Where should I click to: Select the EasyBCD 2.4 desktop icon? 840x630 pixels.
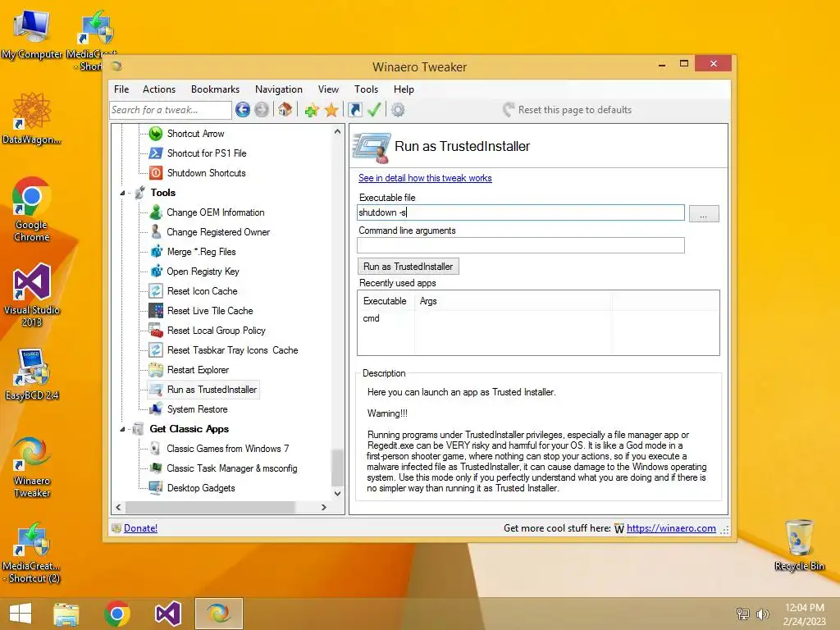(32, 374)
